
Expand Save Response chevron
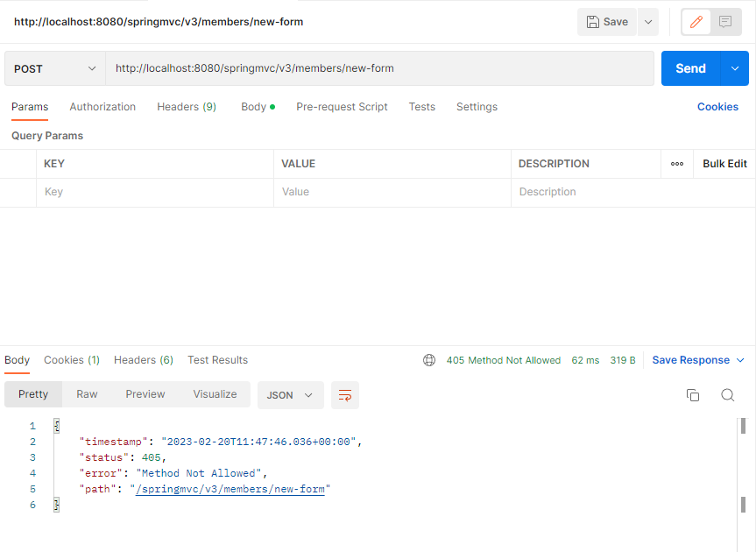pyautogui.click(x=740, y=360)
